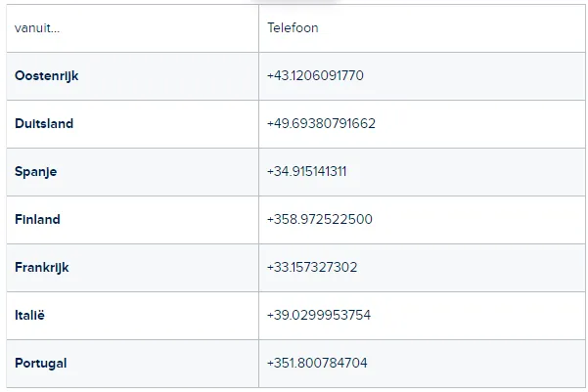The image size is (588, 392).
Task: Click empty area right of Frankrijk number
Action: (x=471, y=268)
